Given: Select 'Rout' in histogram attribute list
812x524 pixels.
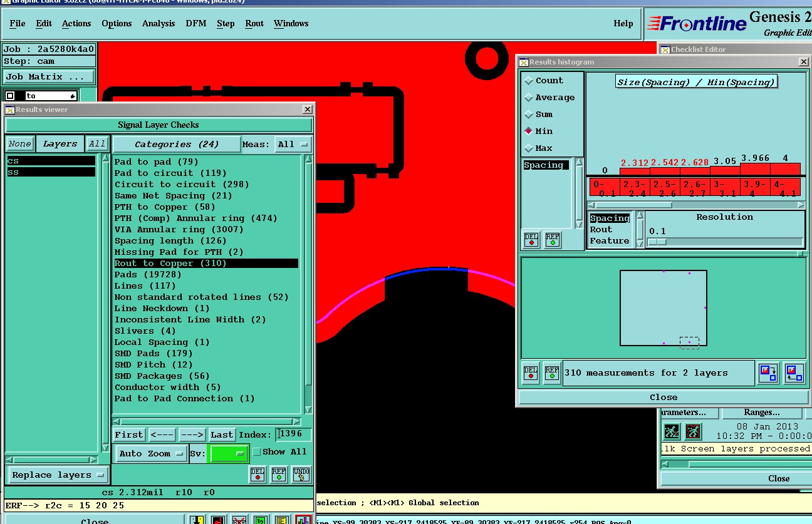Looking at the screenshot, I should point(601,230).
